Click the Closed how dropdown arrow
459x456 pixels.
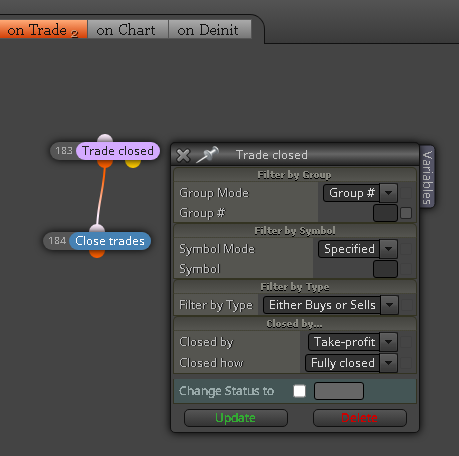pos(388,363)
